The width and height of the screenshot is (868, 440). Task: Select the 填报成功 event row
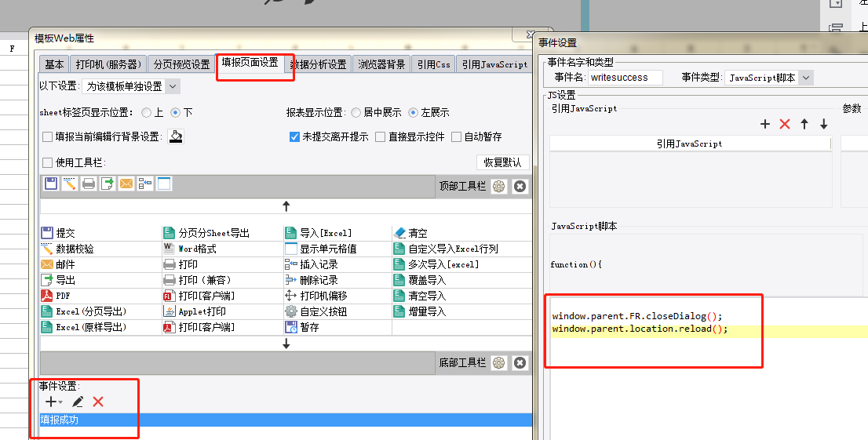286,420
